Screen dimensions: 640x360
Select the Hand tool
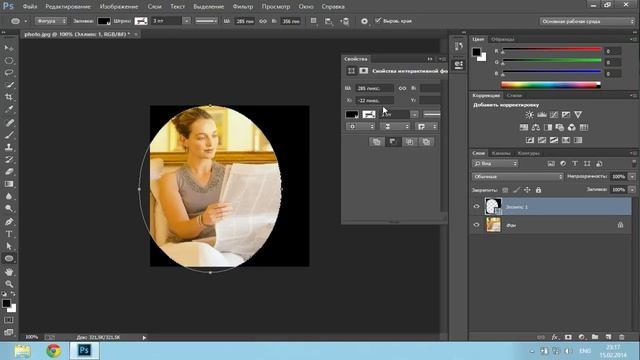[9, 271]
